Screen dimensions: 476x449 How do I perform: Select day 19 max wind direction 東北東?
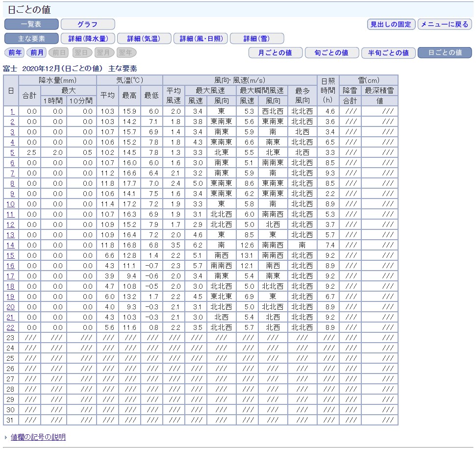click(x=221, y=297)
